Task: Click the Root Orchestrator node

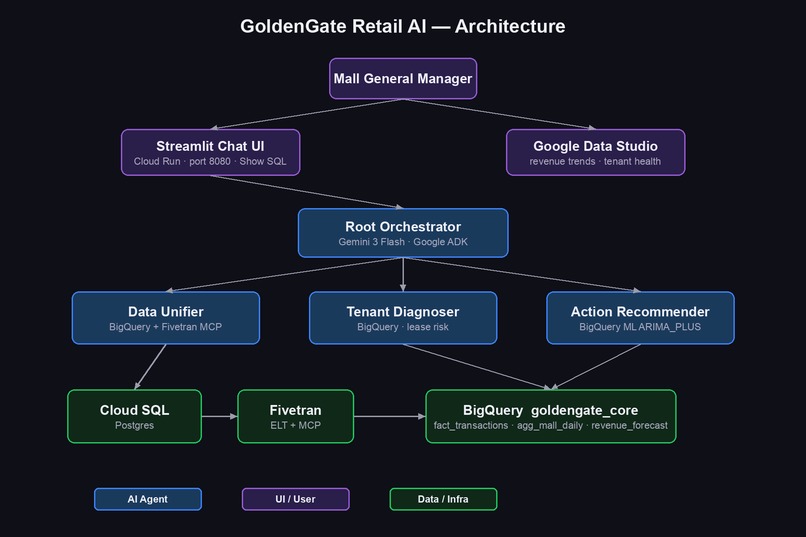Action: click(x=403, y=233)
